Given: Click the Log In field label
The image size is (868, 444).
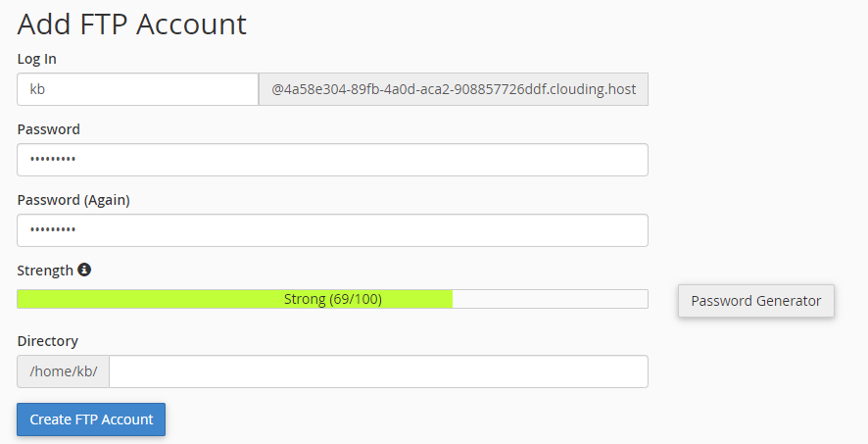Looking at the screenshot, I should click(x=36, y=59).
